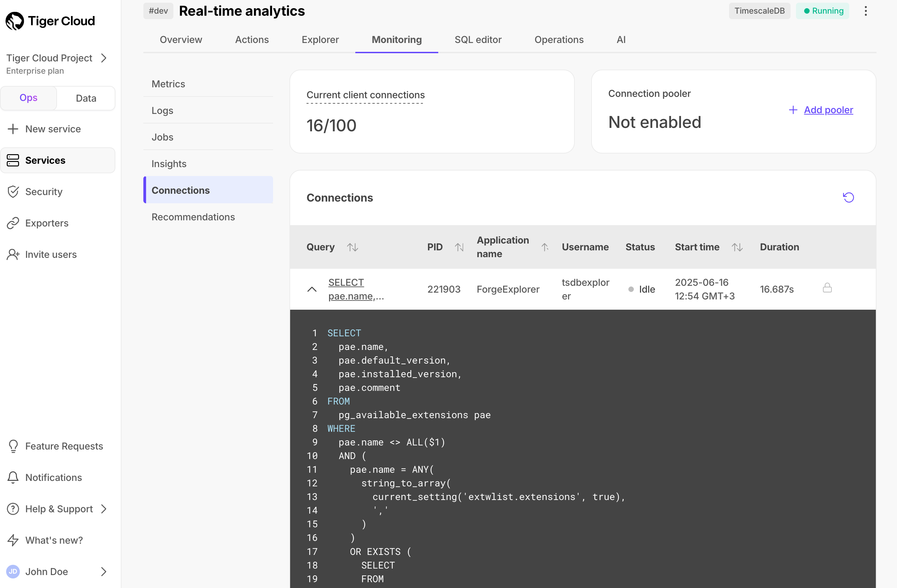This screenshot has width=897, height=588.
Task: Click the #dev tag badge
Action: (x=158, y=11)
